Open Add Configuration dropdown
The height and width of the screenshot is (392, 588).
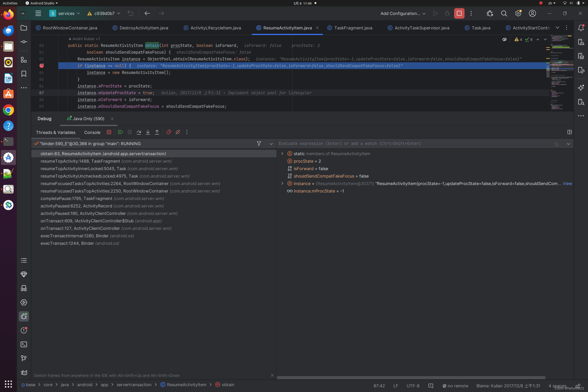click(x=403, y=14)
